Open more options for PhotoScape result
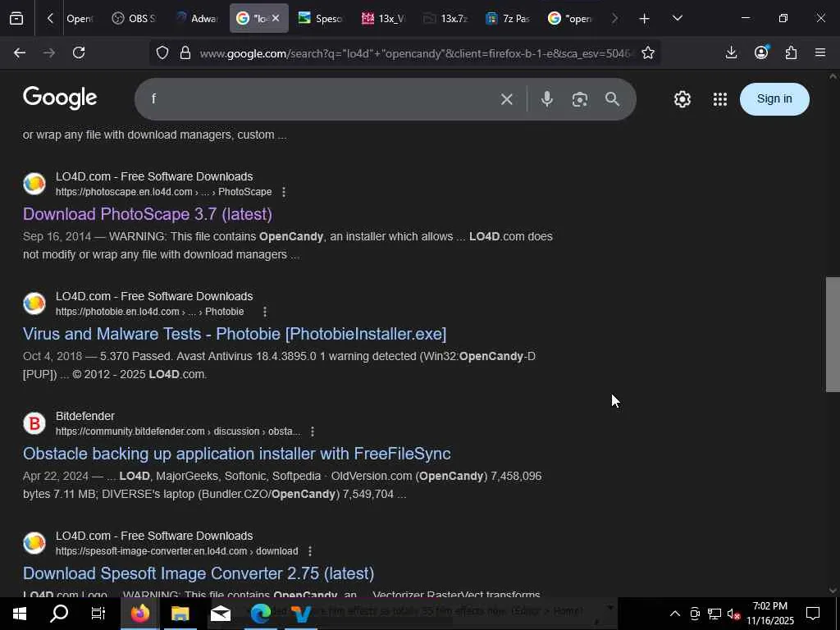Screen dimensions: 840x630 coord(284,192)
